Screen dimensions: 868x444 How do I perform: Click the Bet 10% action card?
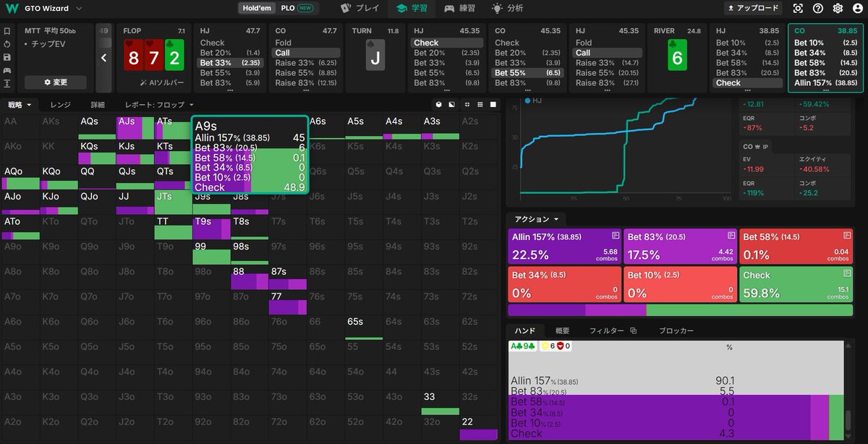[681, 284]
